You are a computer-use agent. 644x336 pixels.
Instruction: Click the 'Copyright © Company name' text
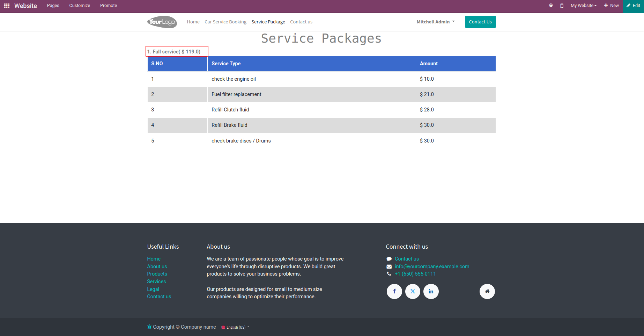click(x=184, y=327)
